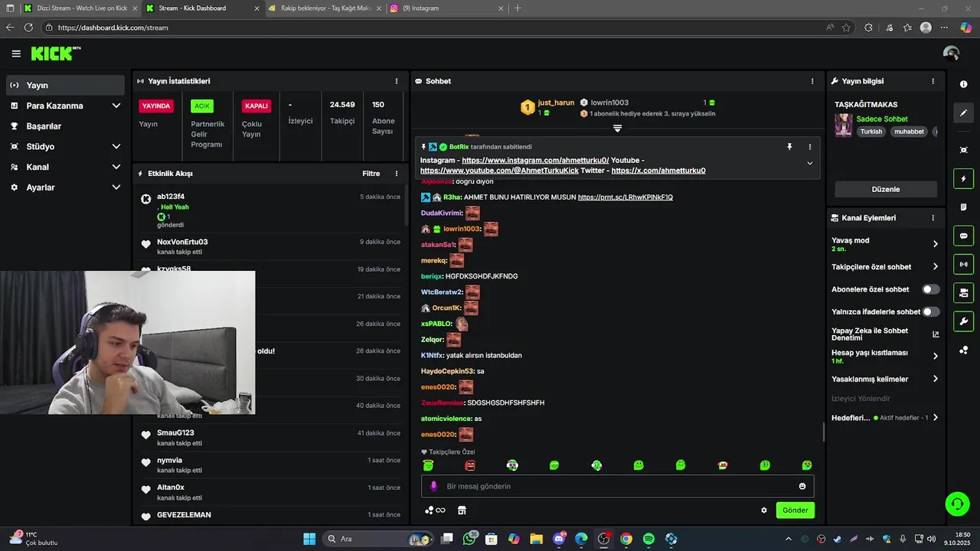The height and width of the screenshot is (551, 980).
Task: Click the screenshot frame icon in right sidebar
Action: 963,150
